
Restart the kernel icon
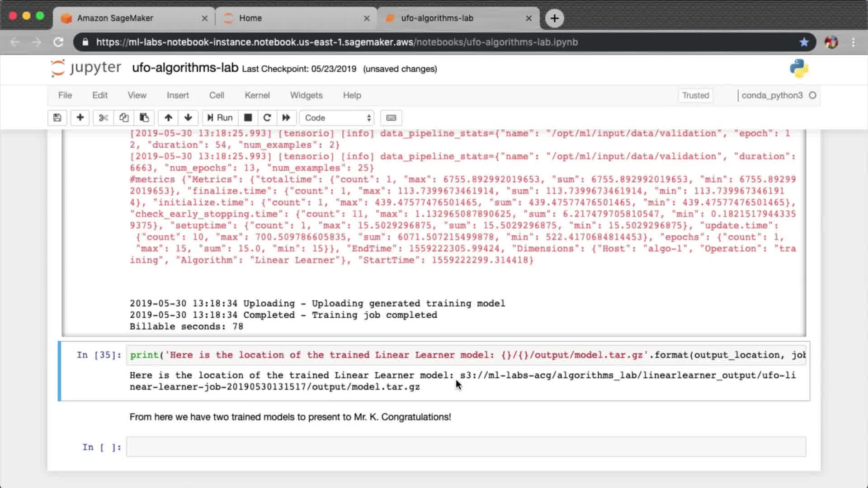click(x=267, y=118)
